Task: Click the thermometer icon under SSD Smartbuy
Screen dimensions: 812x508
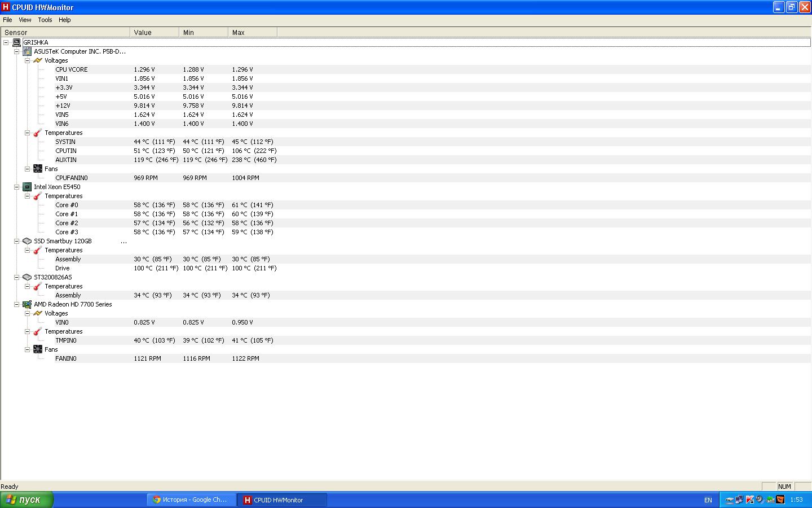Action: pyautogui.click(x=38, y=250)
